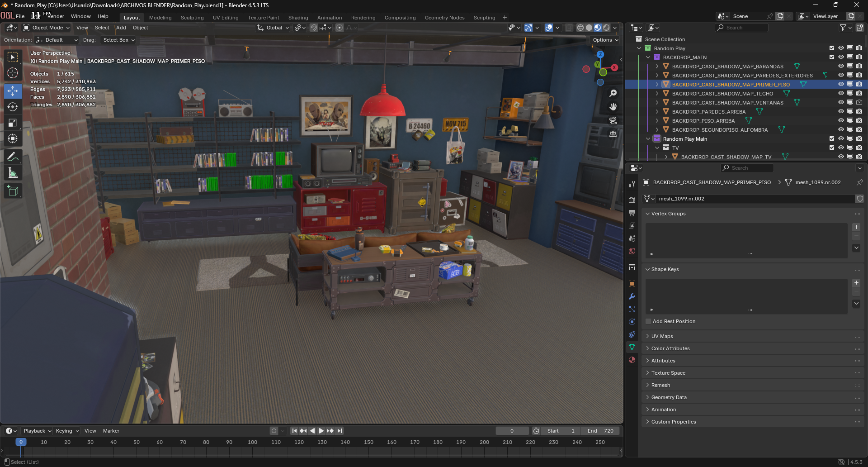Select the Rotate tool in the toolbar

tap(13, 107)
